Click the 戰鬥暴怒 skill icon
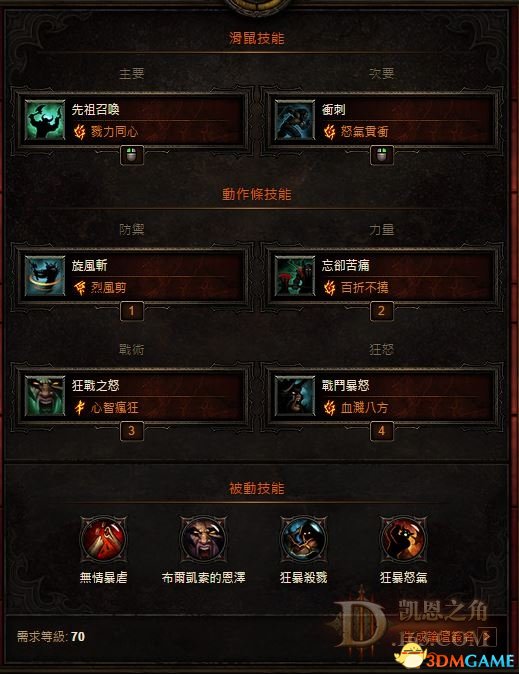This screenshot has height=674, width=519. click(295, 396)
